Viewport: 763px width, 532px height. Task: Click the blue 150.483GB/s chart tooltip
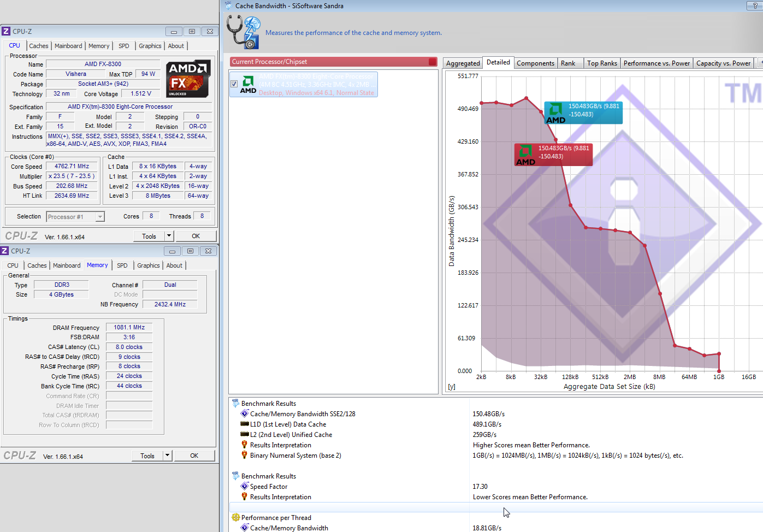tap(583, 113)
